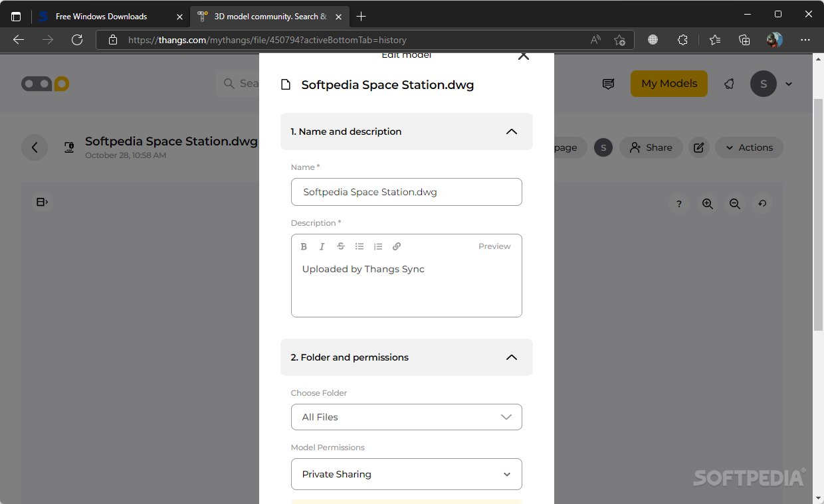
Task: Click the Share button
Action: 651,147
